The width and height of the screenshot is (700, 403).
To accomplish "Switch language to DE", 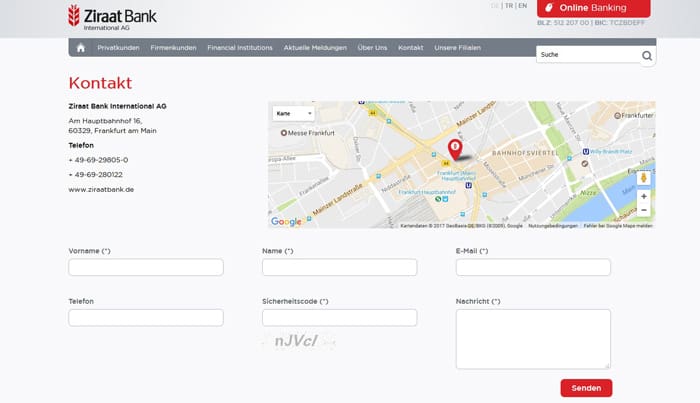I will coord(495,6).
